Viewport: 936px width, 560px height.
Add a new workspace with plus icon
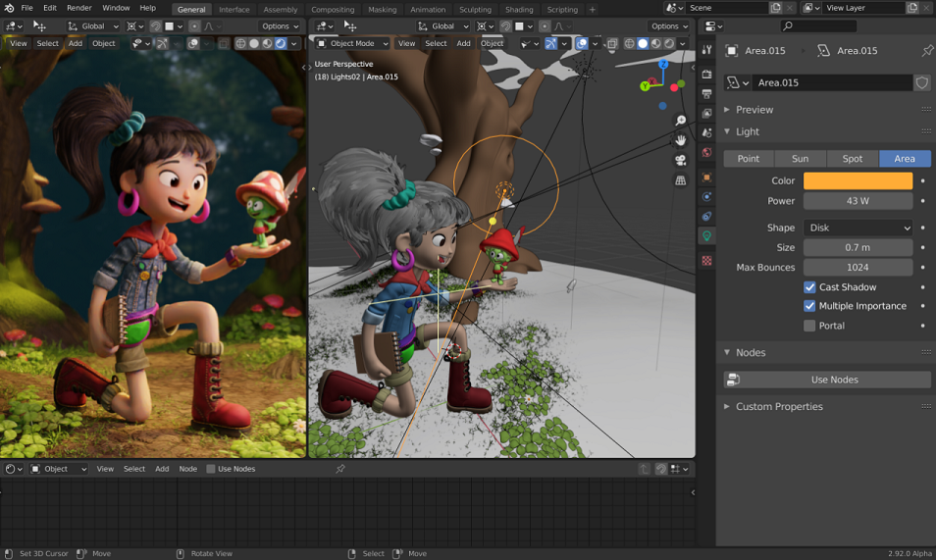pos(593,9)
